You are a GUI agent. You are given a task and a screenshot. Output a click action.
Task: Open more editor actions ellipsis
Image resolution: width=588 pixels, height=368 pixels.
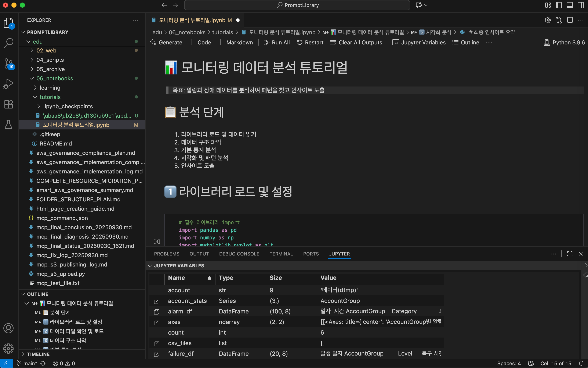click(581, 20)
